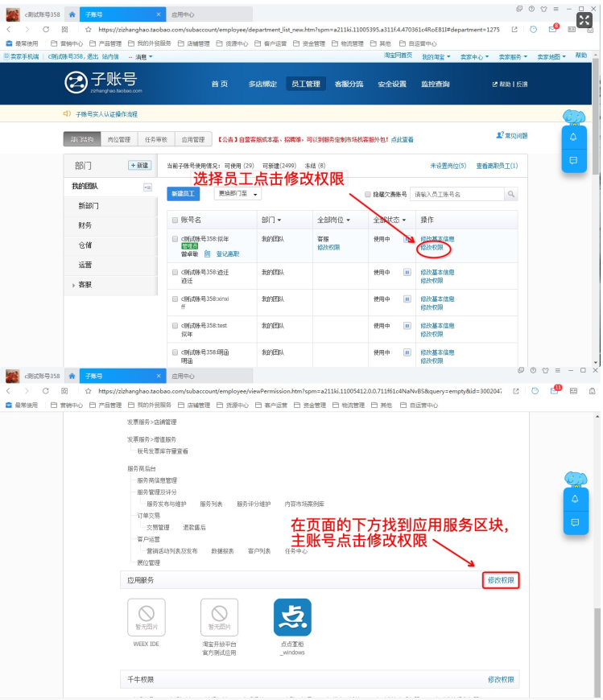Tick the select-all checkbox beside 账号名
The image size is (603, 700).
tap(175, 220)
